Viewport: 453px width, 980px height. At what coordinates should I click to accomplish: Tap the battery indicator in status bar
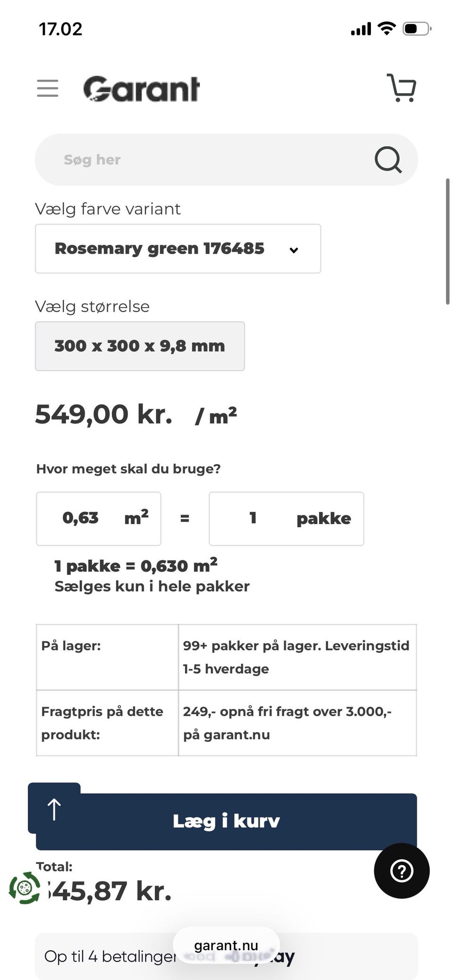(x=417, y=29)
